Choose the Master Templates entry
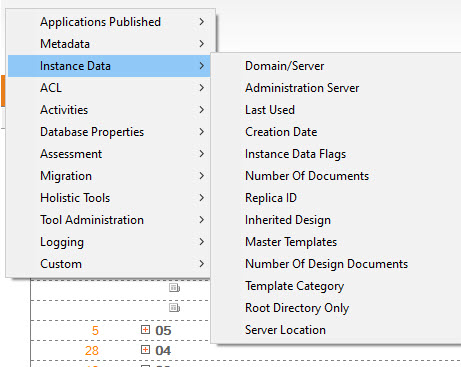 337,242
